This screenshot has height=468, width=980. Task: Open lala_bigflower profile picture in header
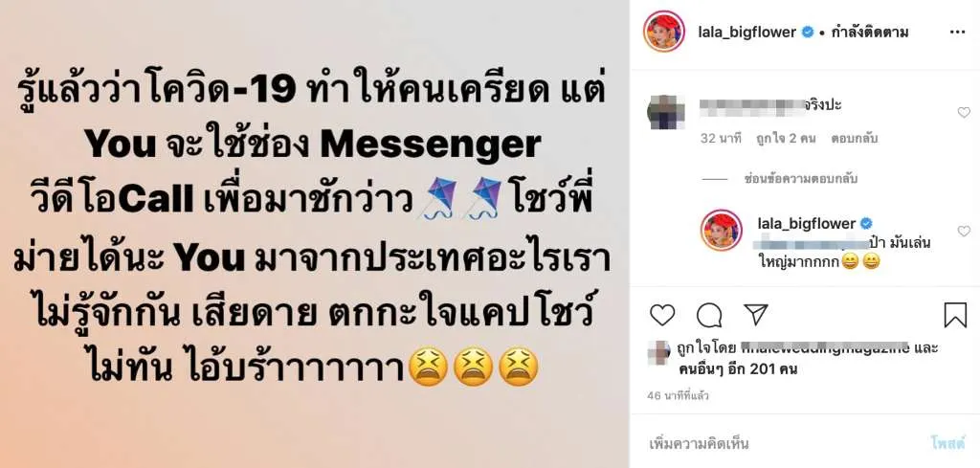tap(664, 32)
